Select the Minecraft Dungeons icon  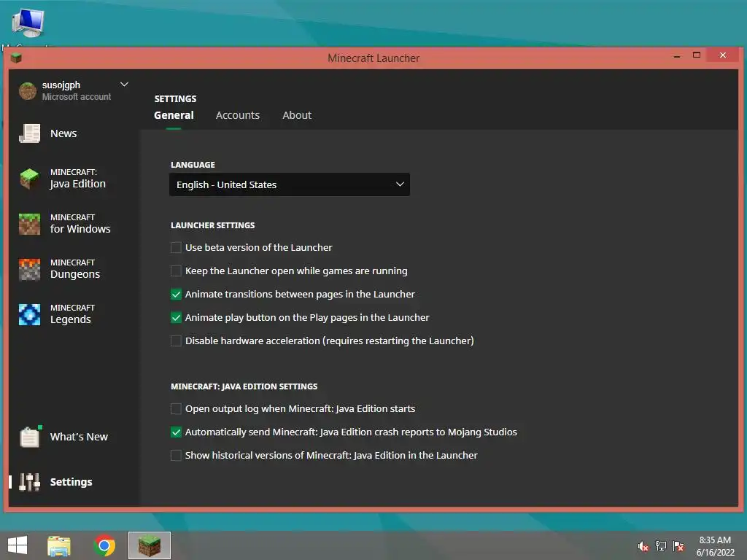click(29, 269)
